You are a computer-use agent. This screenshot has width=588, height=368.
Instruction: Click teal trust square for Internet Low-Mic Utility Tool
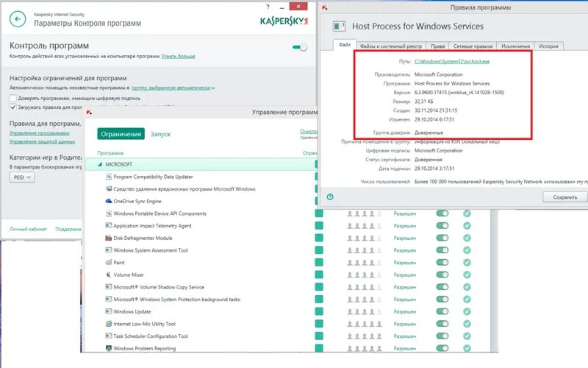(319, 324)
